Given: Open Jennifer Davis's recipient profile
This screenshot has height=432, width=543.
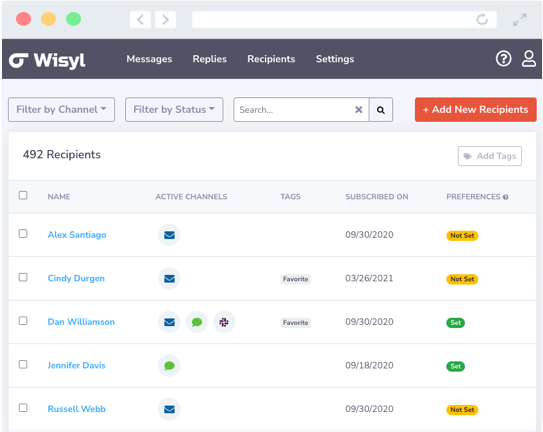Looking at the screenshot, I should pyautogui.click(x=76, y=365).
